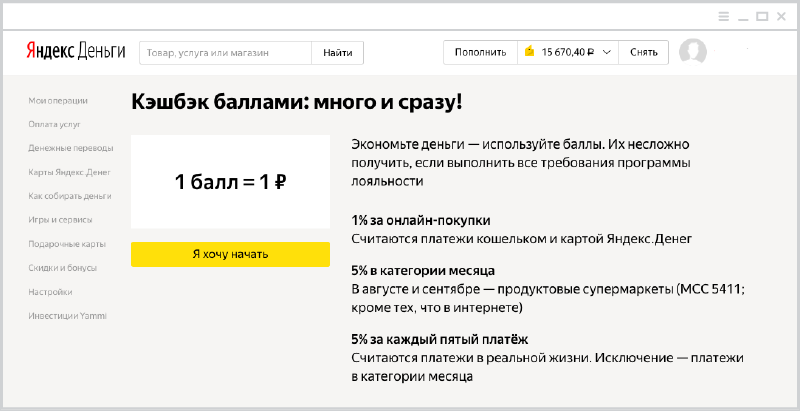The height and width of the screenshot is (411, 800).
Task: Open Игры и сервисы
Action: tap(60, 220)
